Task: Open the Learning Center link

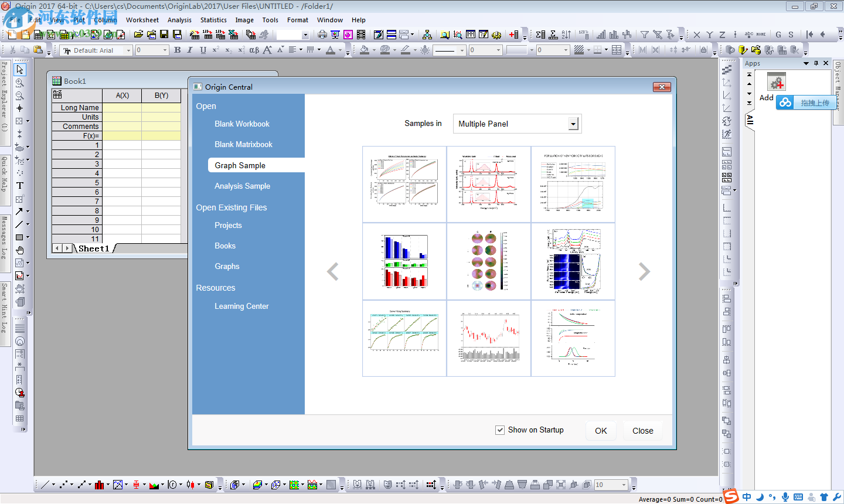Action: tap(241, 306)
